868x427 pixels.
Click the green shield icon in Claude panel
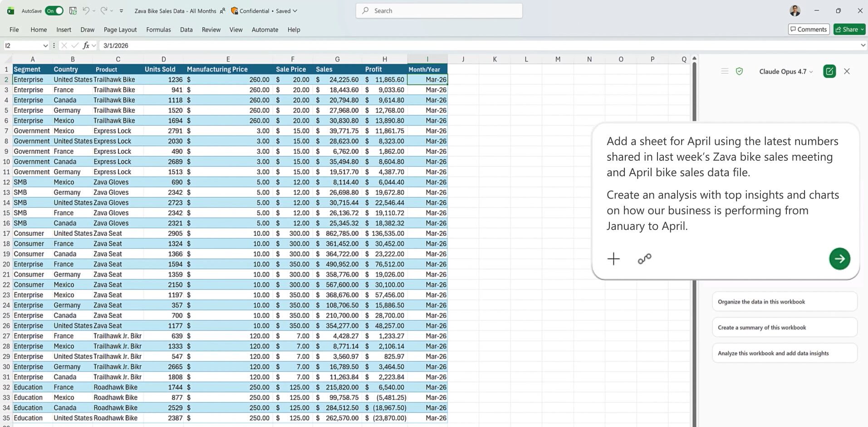click(739, 71)
